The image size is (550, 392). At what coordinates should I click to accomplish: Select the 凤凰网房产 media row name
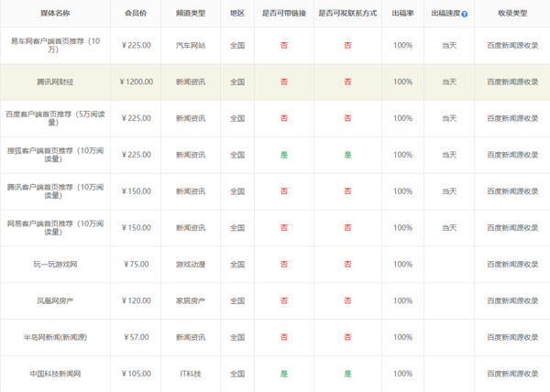pos(54,300)
